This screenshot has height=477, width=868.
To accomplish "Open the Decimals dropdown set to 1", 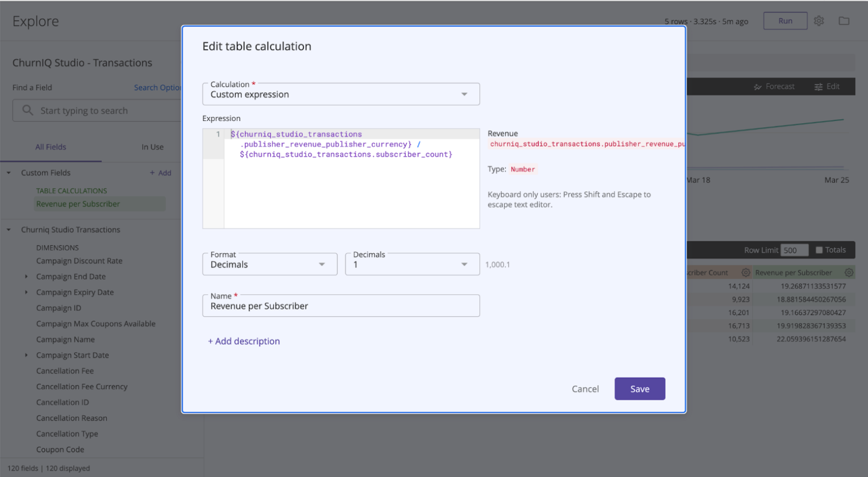I will click(412, 265).
